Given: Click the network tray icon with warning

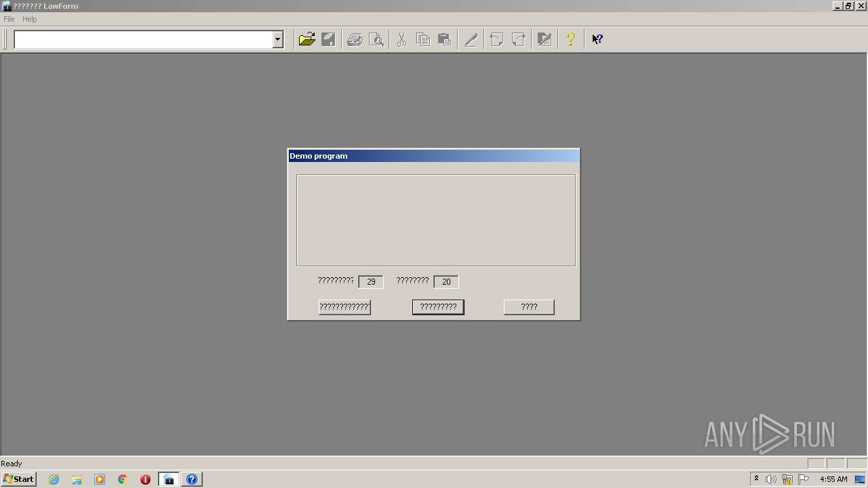Looking at the screenshot, I should [787, 479].
